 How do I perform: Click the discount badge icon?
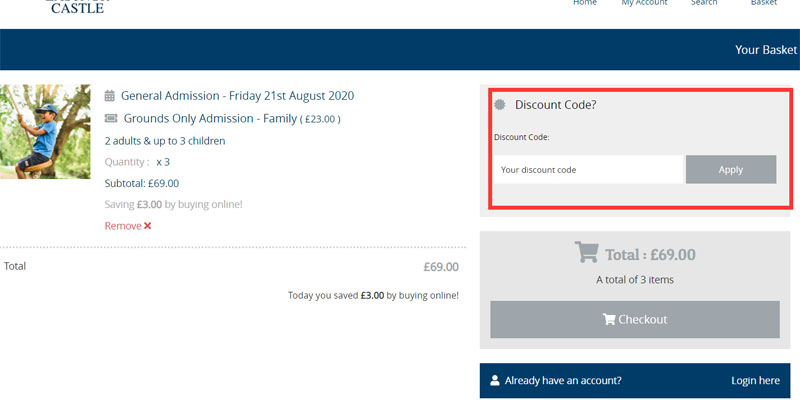click(x=500, y=105)
